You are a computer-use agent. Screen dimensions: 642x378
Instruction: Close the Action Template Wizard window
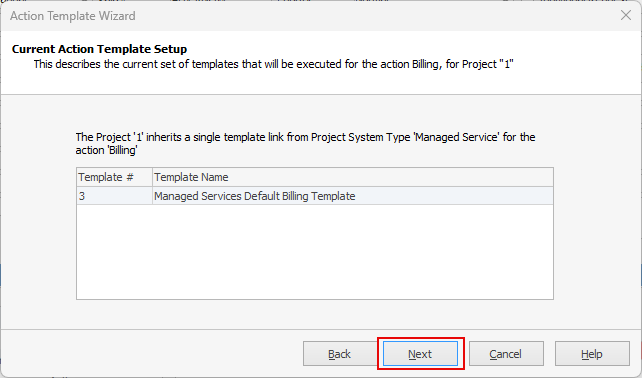[x=626, y=16]
